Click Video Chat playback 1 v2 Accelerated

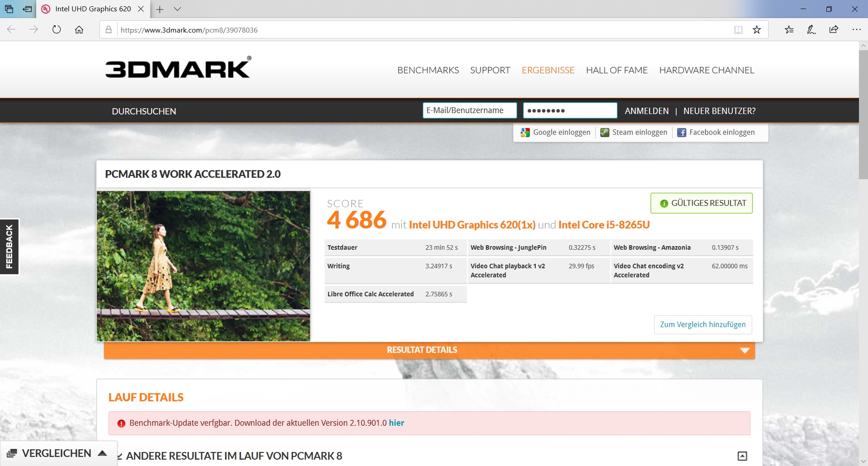click(x=508, y=271)
